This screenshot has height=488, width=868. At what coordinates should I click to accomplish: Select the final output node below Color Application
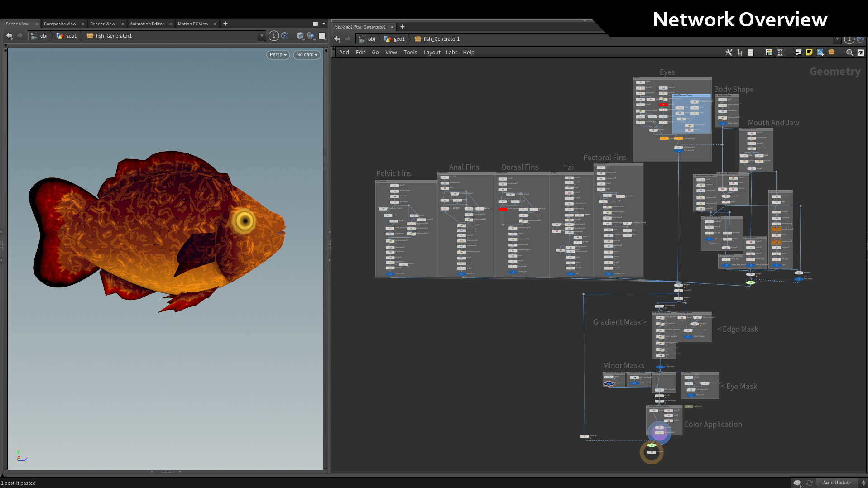(x=651, y=451)
